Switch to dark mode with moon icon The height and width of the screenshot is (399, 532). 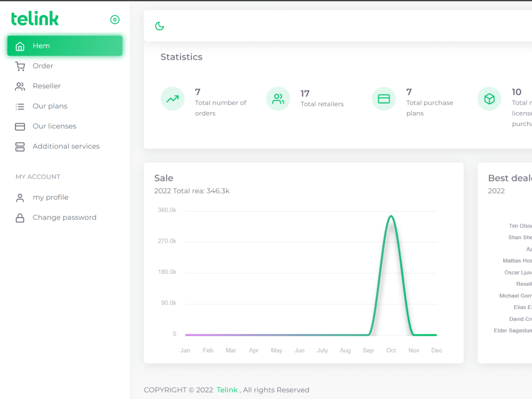[x=160, y=26]
